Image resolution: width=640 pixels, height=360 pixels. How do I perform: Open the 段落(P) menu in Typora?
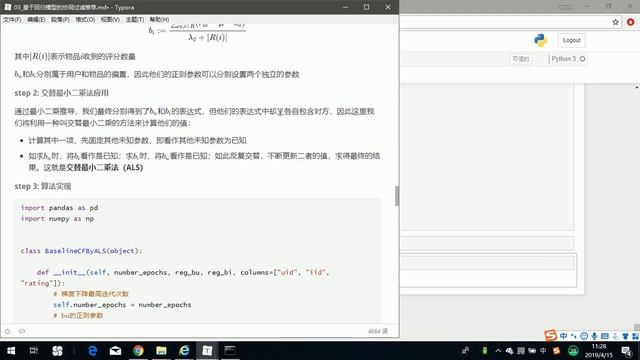pyautogui.click(x=60, y=20)
